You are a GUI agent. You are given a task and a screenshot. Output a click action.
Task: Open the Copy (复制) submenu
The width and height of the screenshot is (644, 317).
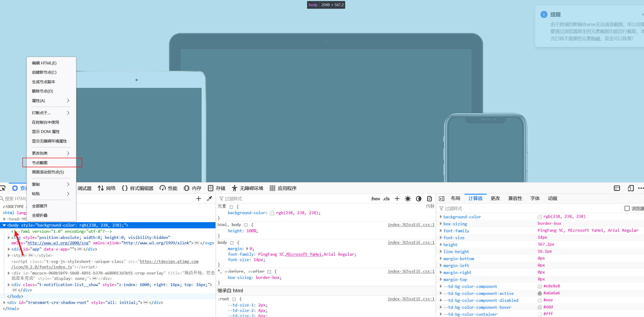(x=51, y=184)
